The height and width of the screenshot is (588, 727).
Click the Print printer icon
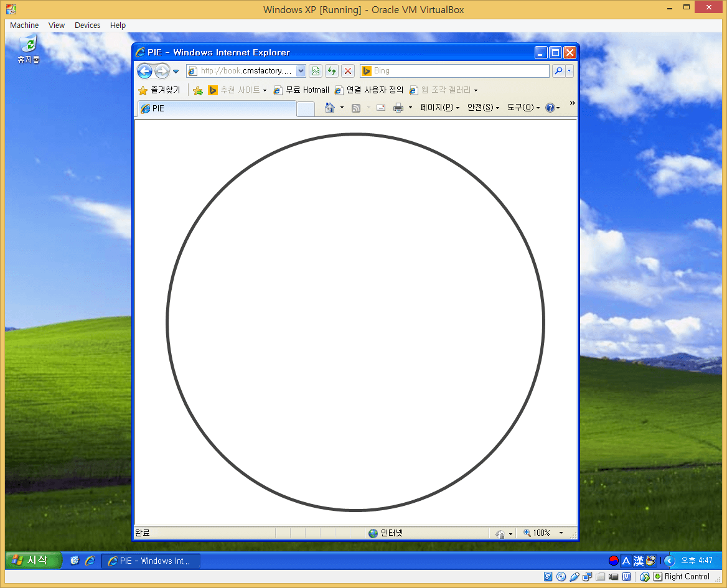click(x=398, y=108)
